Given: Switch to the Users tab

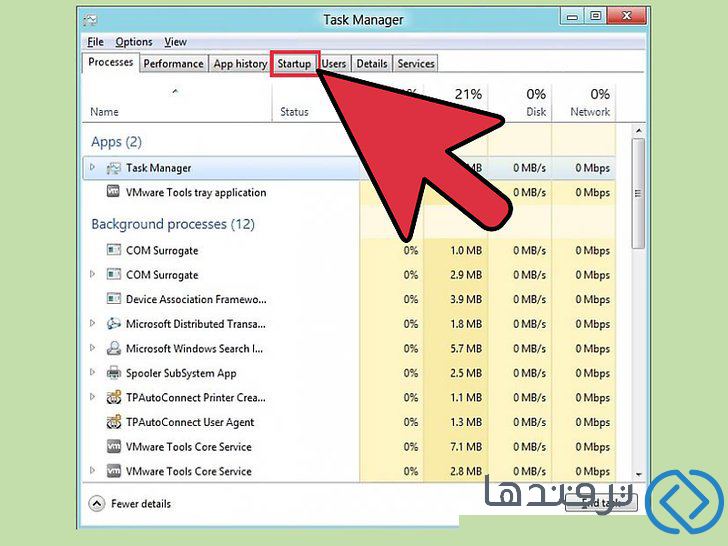Looking at the screenshot, I should (334, 64).
